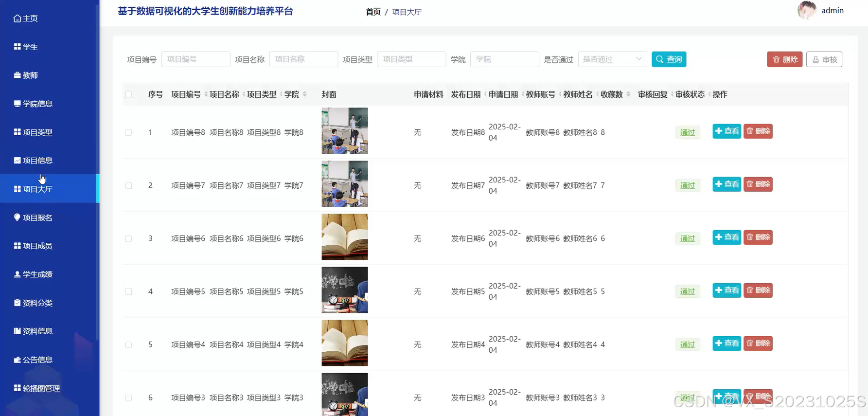
Task: Click the 教师姓名6 cell
Action: coord(581,238)
